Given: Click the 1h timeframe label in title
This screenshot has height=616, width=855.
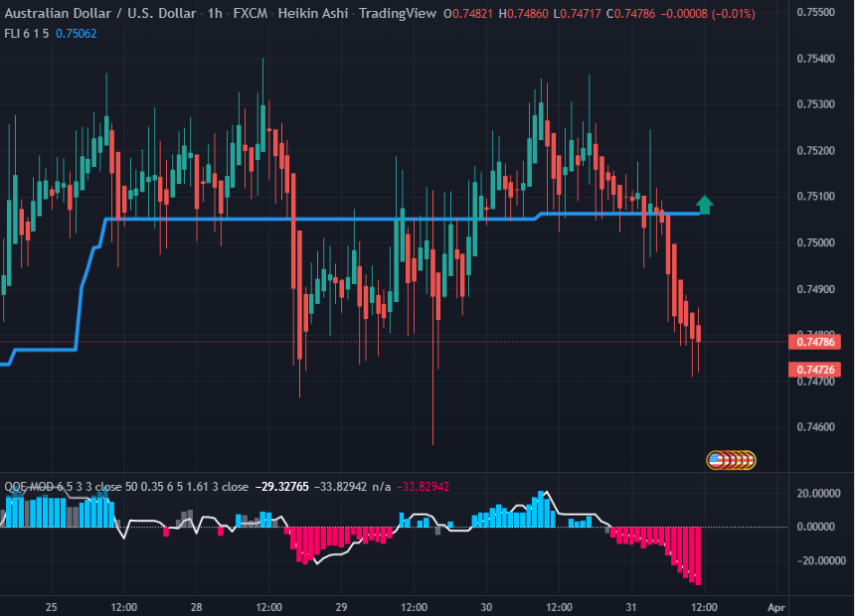Looking at the screenshot, I should [215, 14].
